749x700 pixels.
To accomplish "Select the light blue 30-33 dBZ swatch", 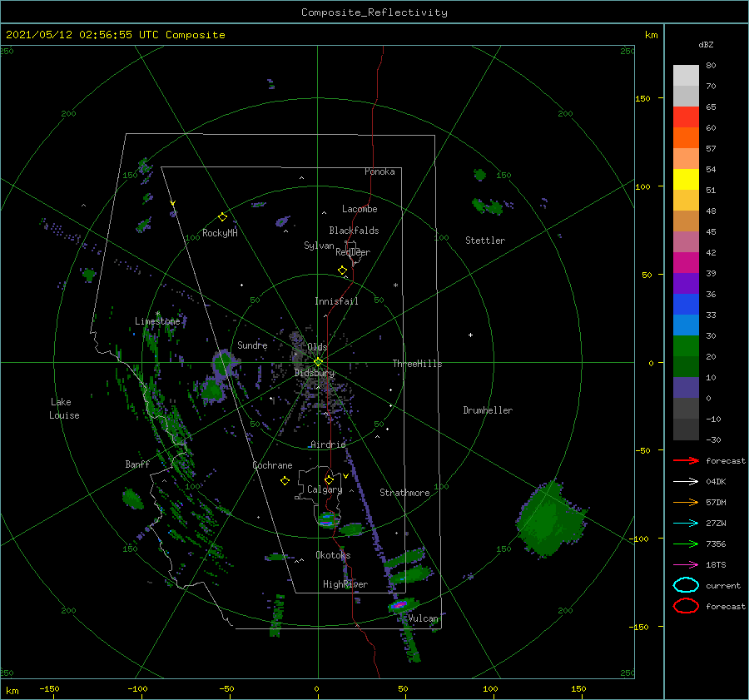I will pyautogui.click(x=686, y=325).
